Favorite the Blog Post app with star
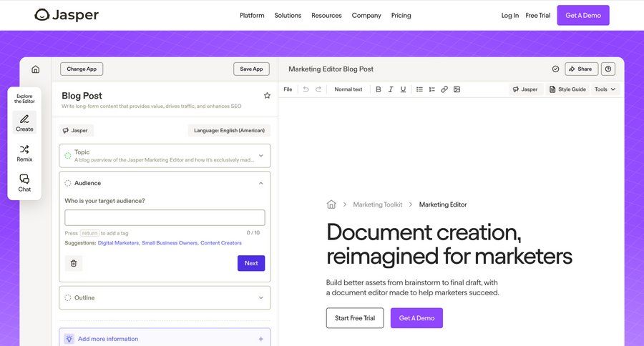Viewport: 644px width, 346px height. (x=267, y=96)
